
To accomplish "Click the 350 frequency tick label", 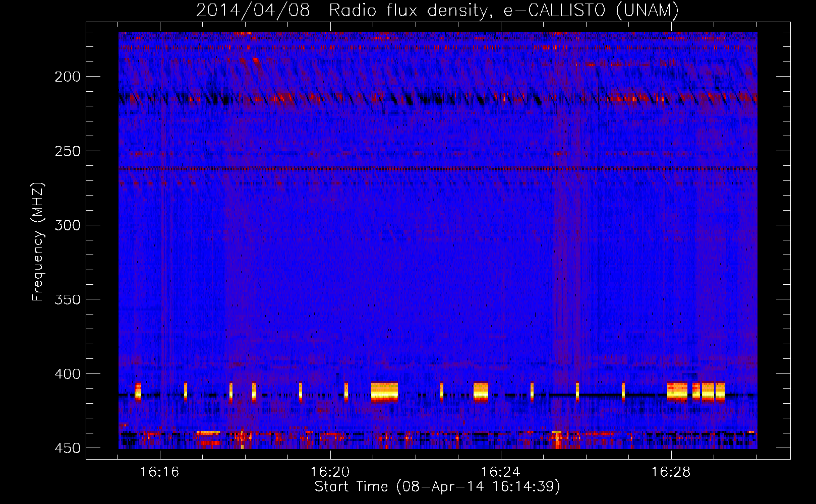I will coord(68,299).
